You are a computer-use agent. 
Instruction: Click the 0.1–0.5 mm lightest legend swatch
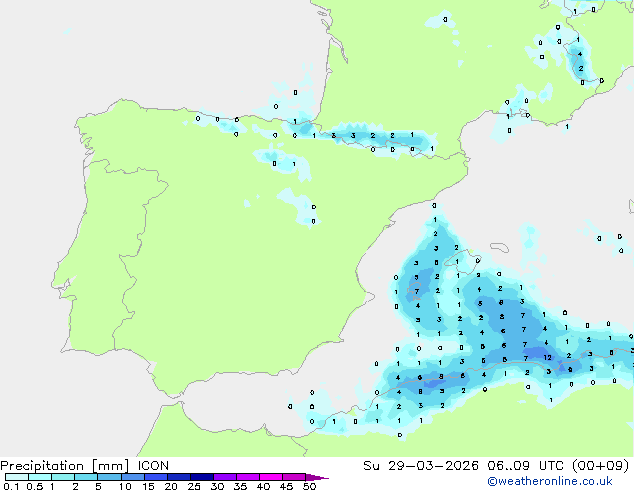point(17,477)
